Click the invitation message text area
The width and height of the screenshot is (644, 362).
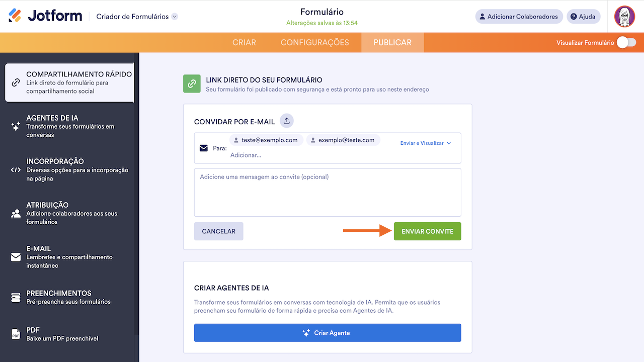pyautogui.click(x=328, y=192)
